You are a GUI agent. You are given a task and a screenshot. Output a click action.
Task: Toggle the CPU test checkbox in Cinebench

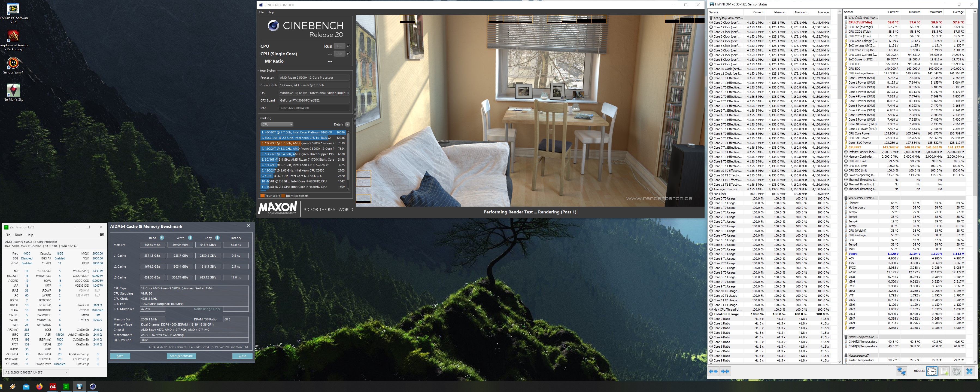[x=348, y=46]
